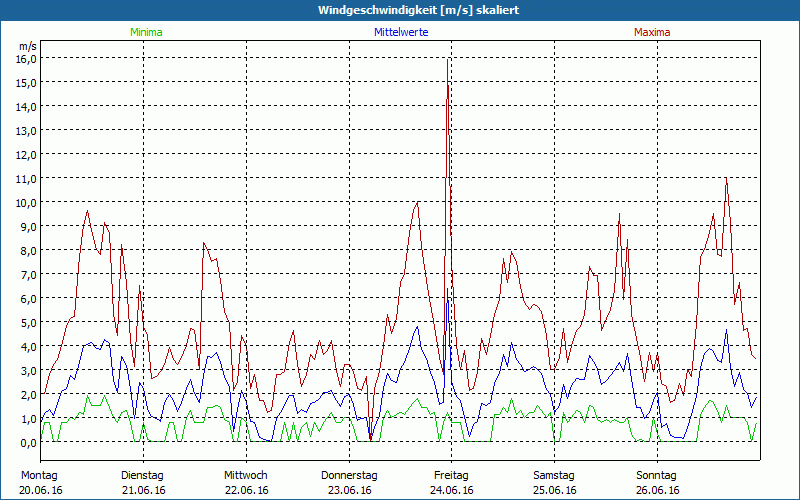Click the date 23.06.16

(x=349, y=490)
